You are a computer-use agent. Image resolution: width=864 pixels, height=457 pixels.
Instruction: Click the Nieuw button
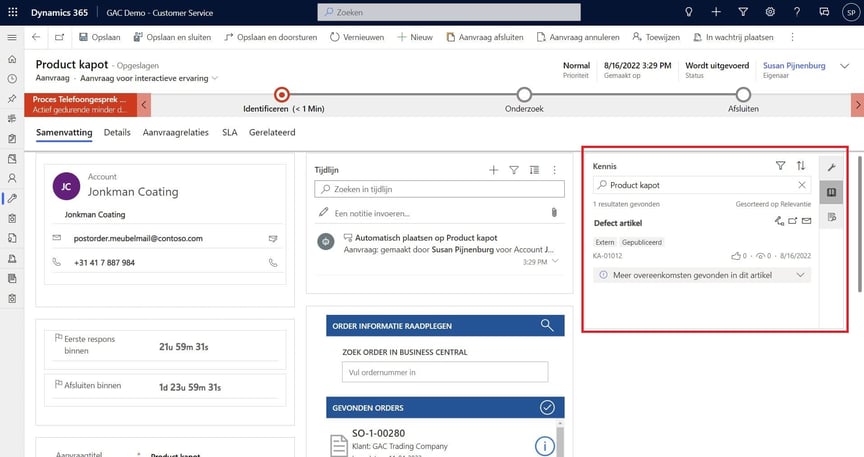click(x=415, y=37)
